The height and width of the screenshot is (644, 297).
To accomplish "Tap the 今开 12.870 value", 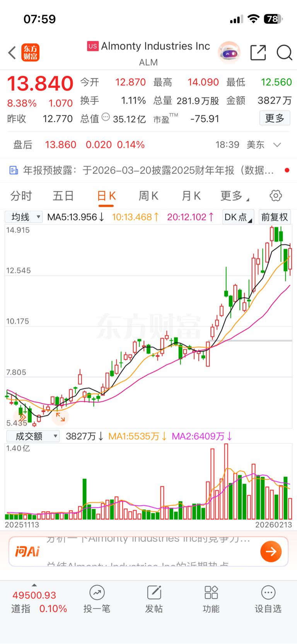I will [x=130, y=82].
